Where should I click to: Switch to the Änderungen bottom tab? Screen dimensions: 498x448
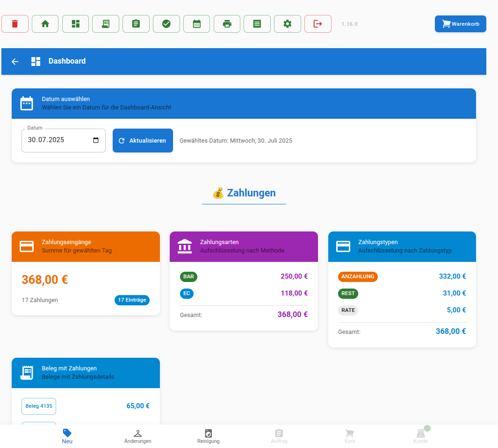[137, 436]
